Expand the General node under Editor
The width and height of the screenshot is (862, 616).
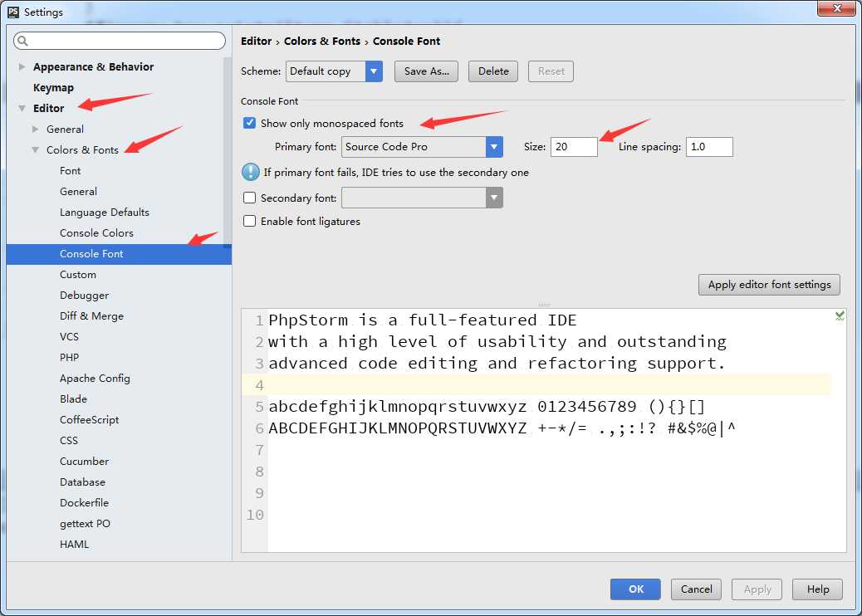(x=35, y=130)
